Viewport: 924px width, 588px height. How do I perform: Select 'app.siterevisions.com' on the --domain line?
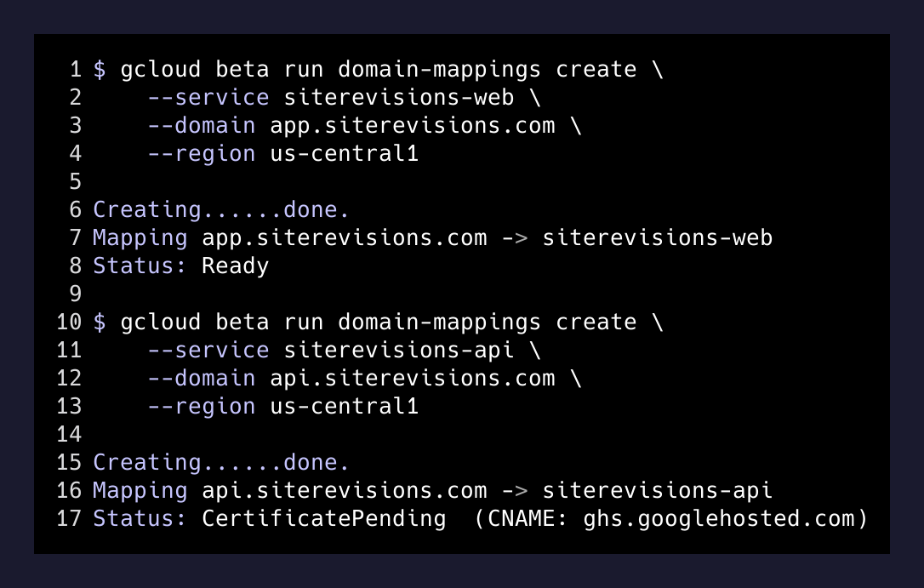(x=413, y=125)
